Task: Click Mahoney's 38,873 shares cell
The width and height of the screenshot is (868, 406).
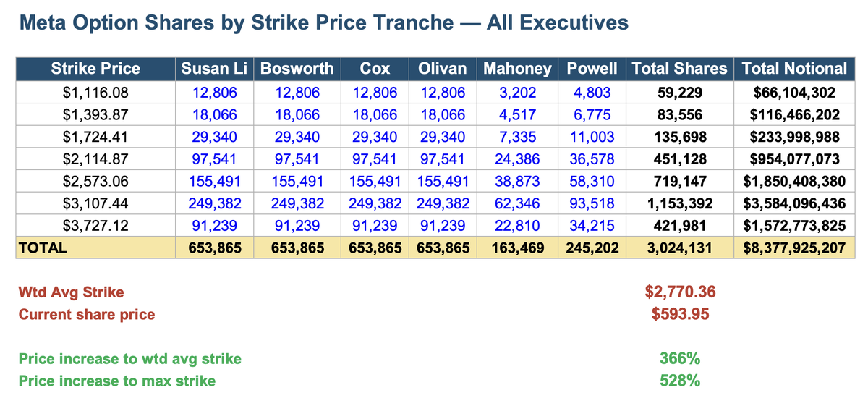Action: 516,181
